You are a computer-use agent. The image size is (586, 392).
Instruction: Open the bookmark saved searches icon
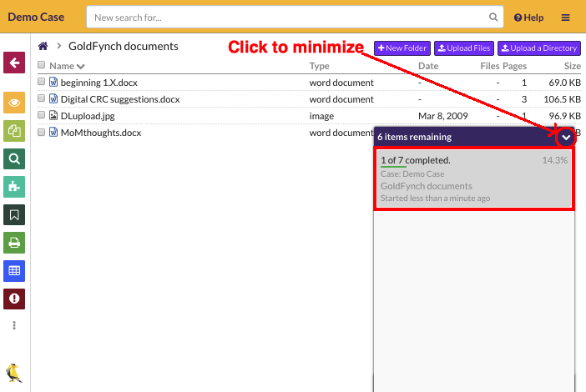[14, 214]
